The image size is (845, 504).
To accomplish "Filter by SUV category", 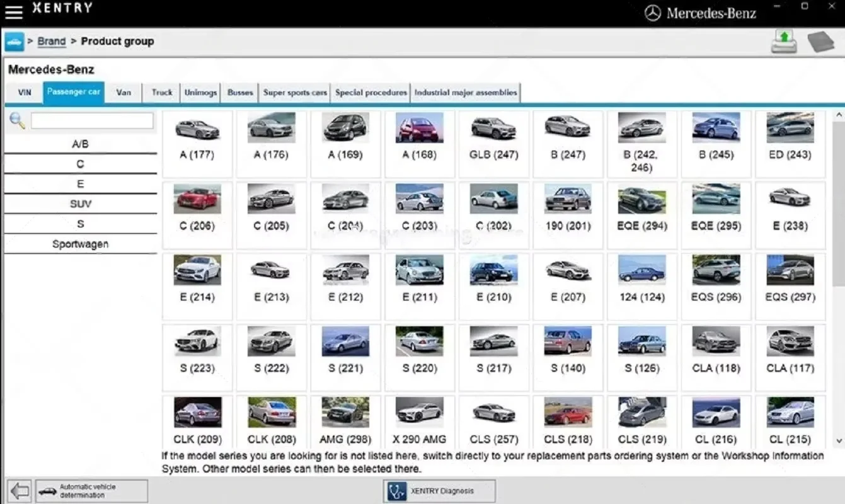I will 80,204.
